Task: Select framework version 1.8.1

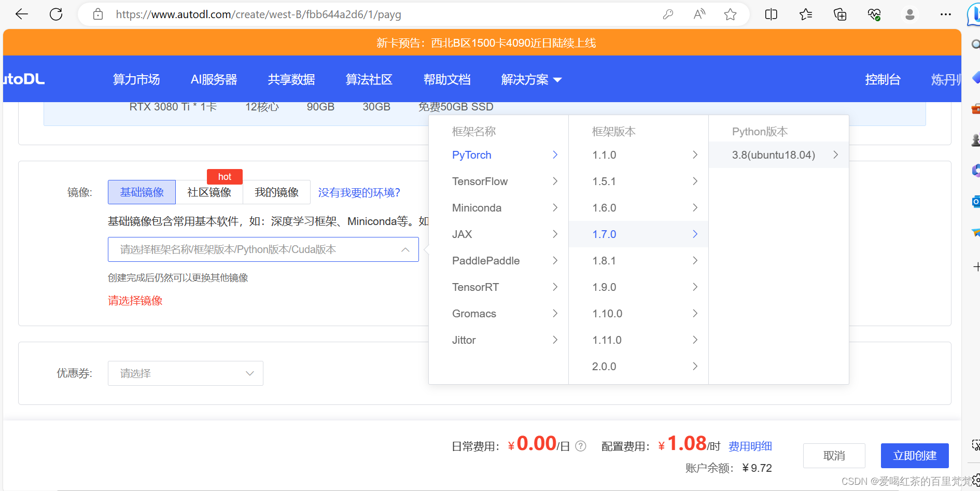Action: [x=639, y=261]
